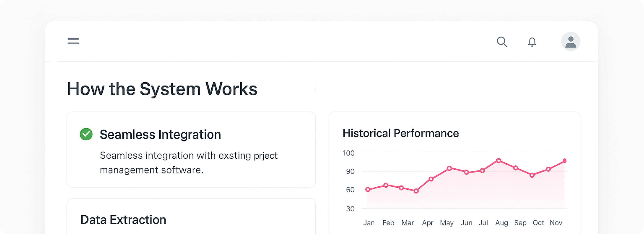Image resolution: width=644 pixels, height=234 pixels.
Task: Select the Jan data point on chart
Action: click(x=368, y=190)
